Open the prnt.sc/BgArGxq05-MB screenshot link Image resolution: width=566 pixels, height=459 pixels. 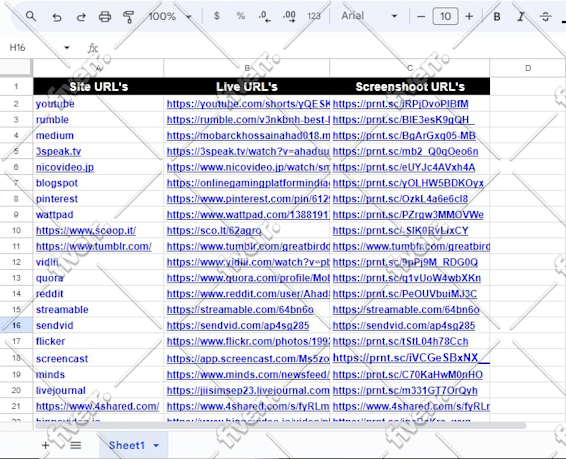click(x=404, y=136)
